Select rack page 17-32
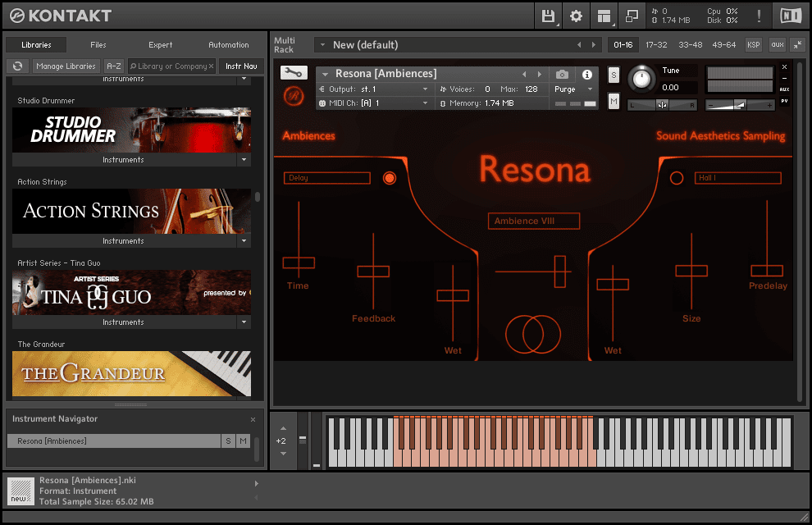 656,45
